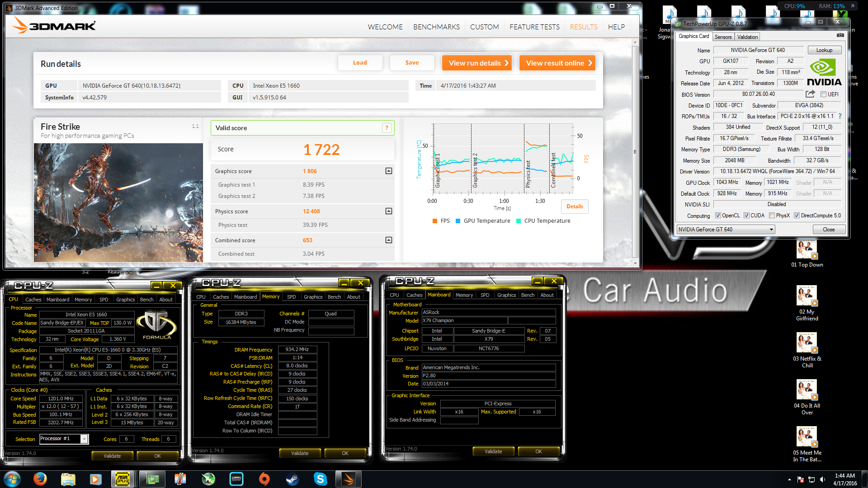Launch Steam from the taskbar
Viewport: 868px width, 488px height.
tap(292, 479)
